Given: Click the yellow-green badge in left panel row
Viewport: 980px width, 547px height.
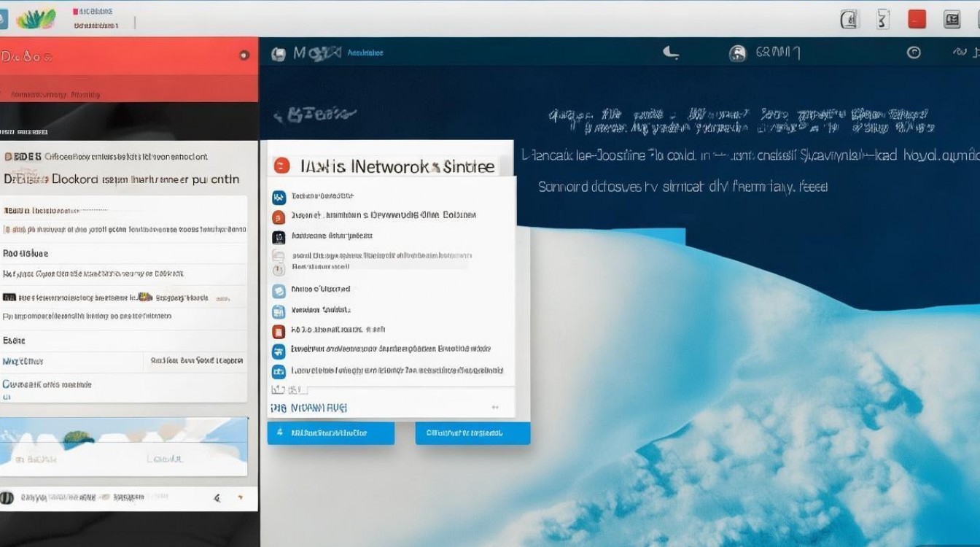Looking at the screenshot, I should point(145,298).
